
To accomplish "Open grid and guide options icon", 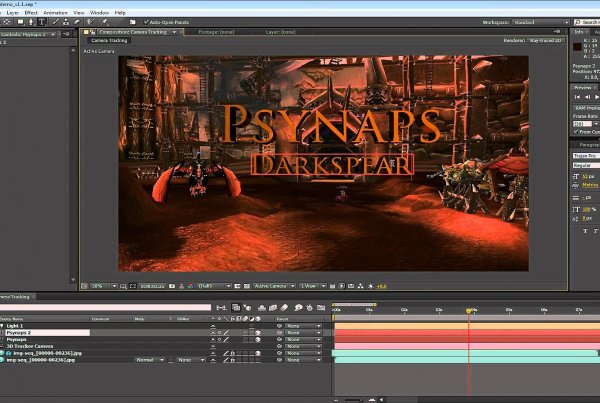I will coord(123,286).
